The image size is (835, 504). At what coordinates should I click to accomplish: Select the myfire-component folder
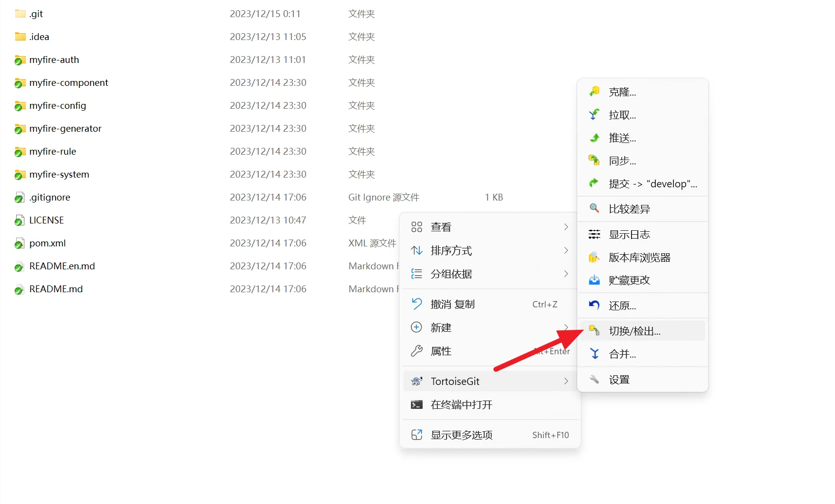68,83
